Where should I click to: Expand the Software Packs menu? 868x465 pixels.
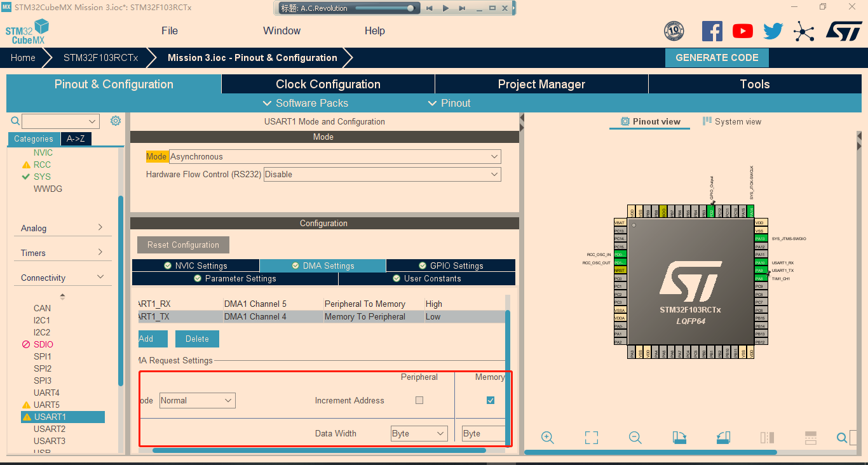tap(306, 103)
